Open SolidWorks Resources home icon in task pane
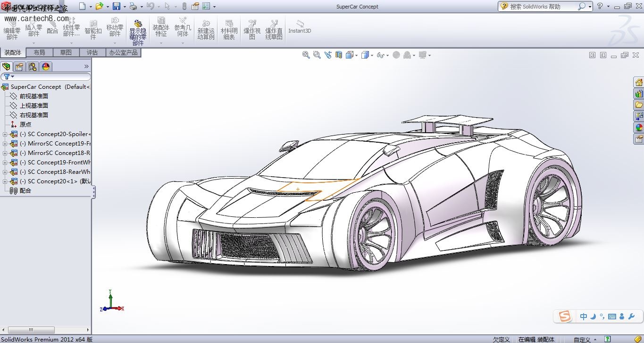Image resolution: width=644 pixels, height=343 pixels. click(x=639, y=82)
